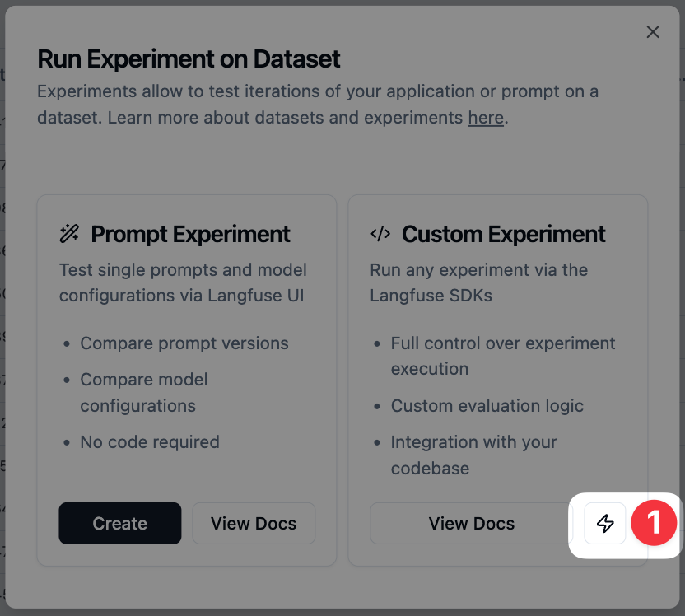Click "Full control over experiment execution" bullet
This screenshot has height=616, width=685.
tap(502, 356)
